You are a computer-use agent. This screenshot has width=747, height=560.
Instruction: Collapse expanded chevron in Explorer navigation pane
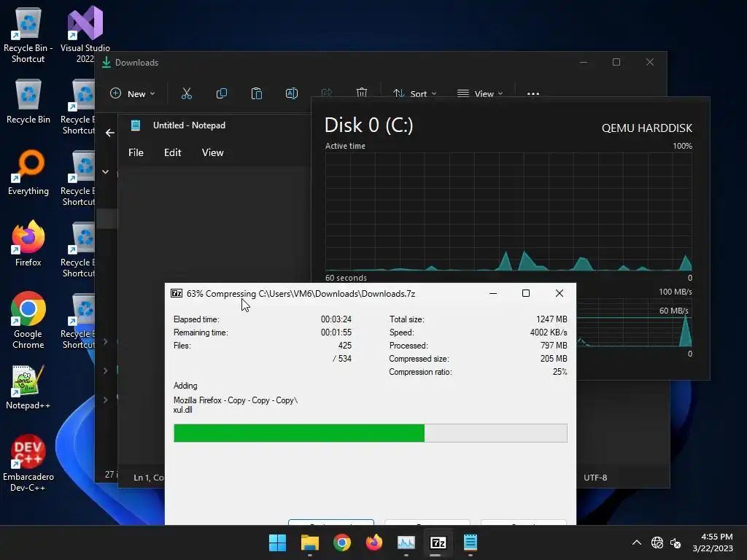coord(106,172)
